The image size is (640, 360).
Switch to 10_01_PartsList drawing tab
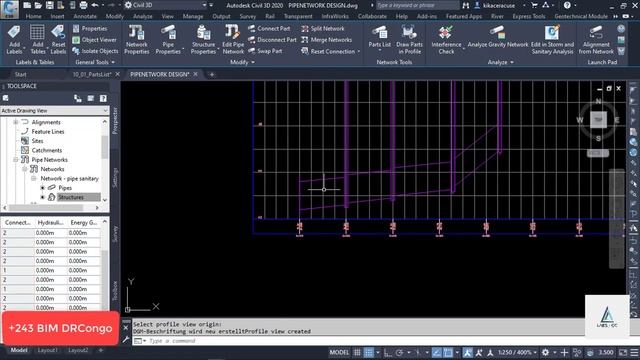(92, 74)
